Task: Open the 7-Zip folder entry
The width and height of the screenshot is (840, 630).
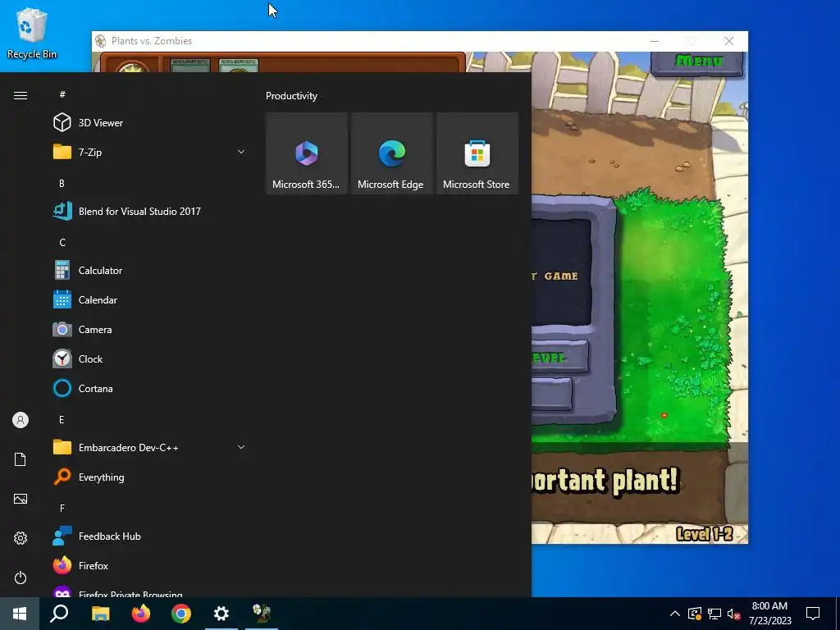Action: click(149, 152)
